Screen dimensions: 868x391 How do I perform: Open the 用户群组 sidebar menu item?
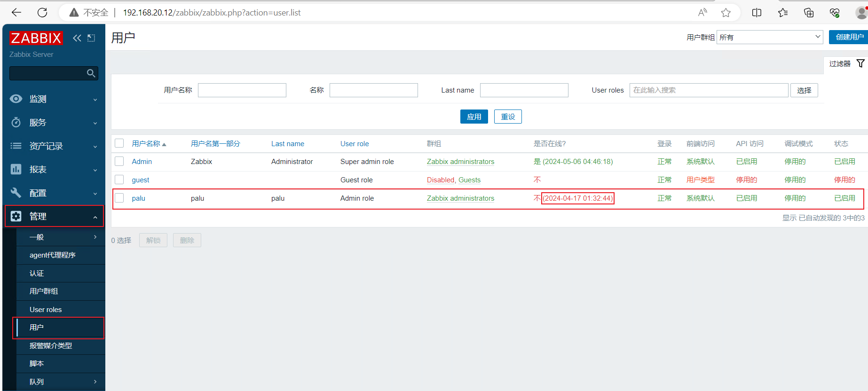61,291
